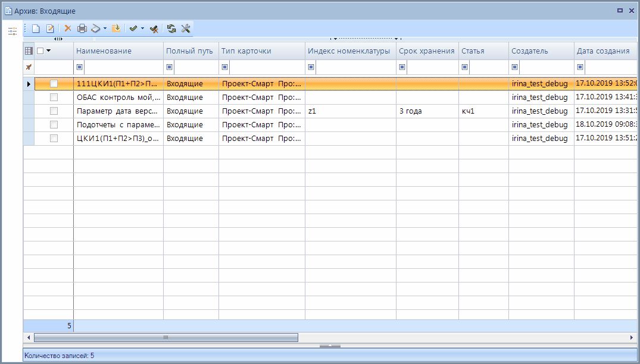Click the refresh list icon
The height and width of the screenshot is (364, 640).
point(171,29)
